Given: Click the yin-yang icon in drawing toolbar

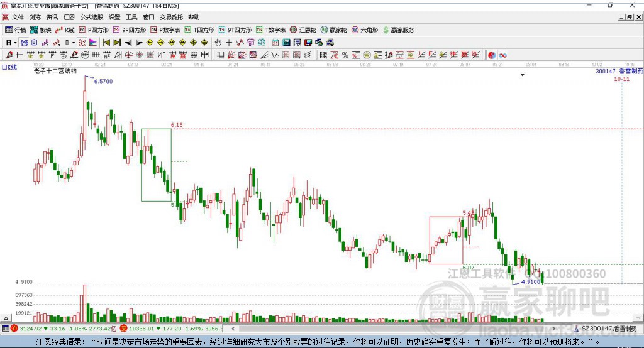Looking at the screenshot, I should [492, 55].
